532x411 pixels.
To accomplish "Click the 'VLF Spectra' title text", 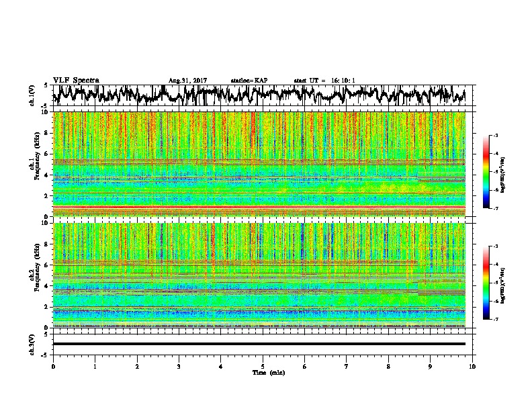I will [x=76, y=81].
